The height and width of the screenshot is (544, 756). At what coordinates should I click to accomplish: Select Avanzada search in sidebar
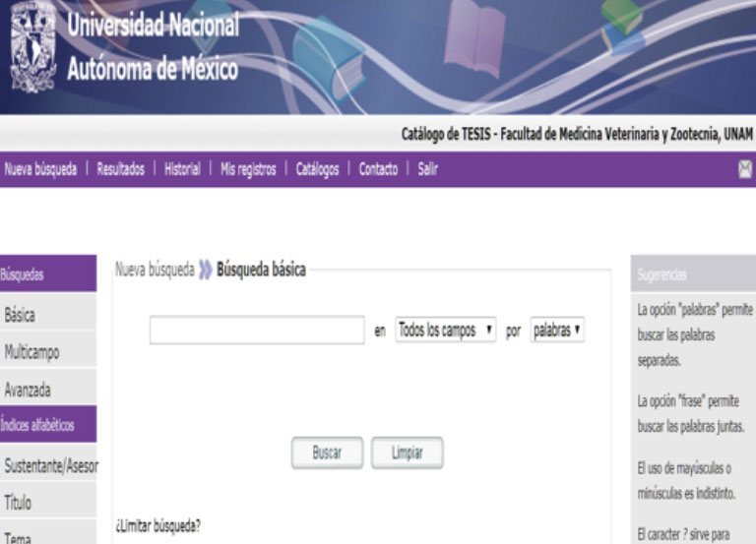click(47, 390)
